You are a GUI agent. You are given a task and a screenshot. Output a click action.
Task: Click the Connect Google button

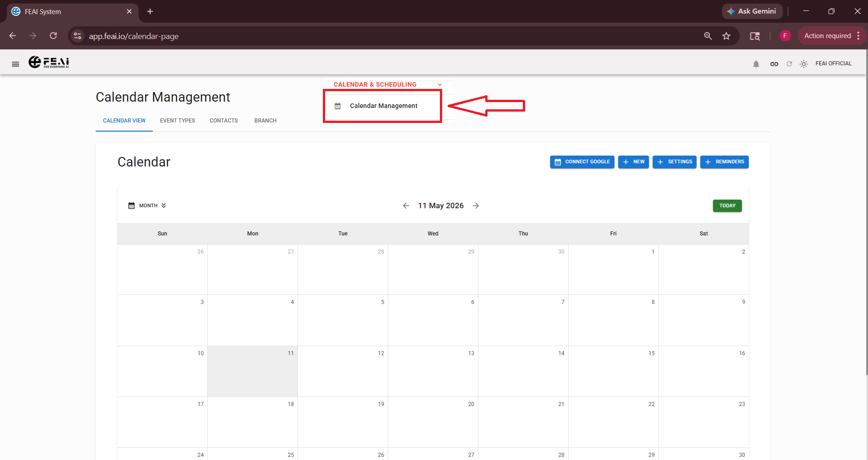[x=582, y=162]
